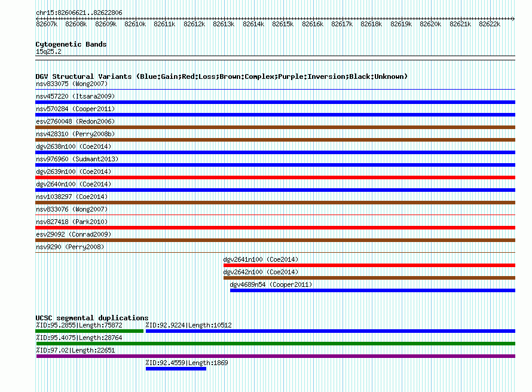Click the green duplication bar under Length:75872
The width and height of the screenshot is (532, 392).
point(89,331)
